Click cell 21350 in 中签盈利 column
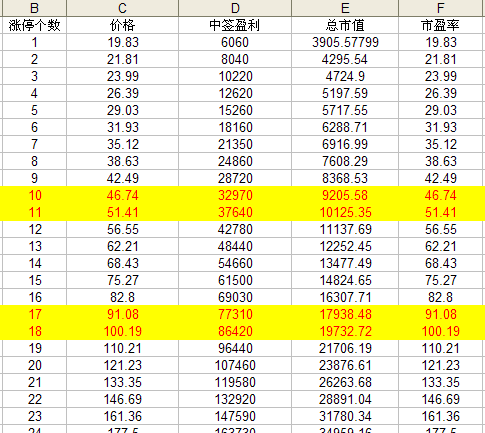Viewport: 485px width, 433px height. click(235, 144)
